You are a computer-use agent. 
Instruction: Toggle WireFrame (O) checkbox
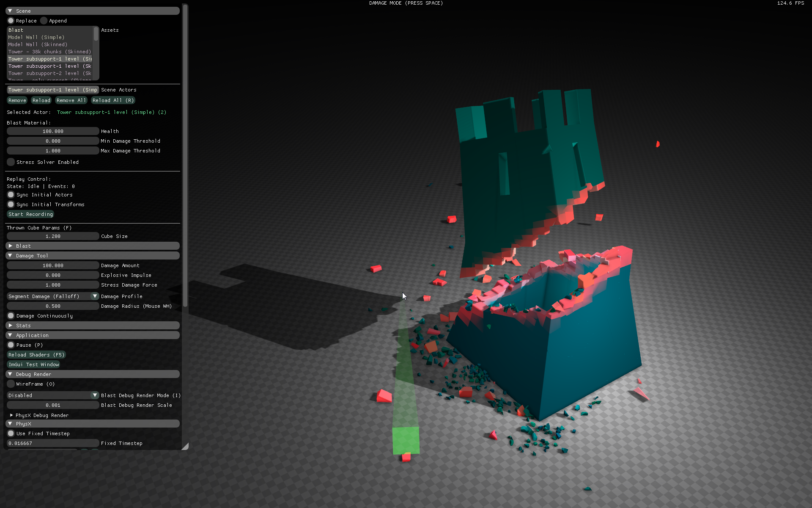(11, 384)
